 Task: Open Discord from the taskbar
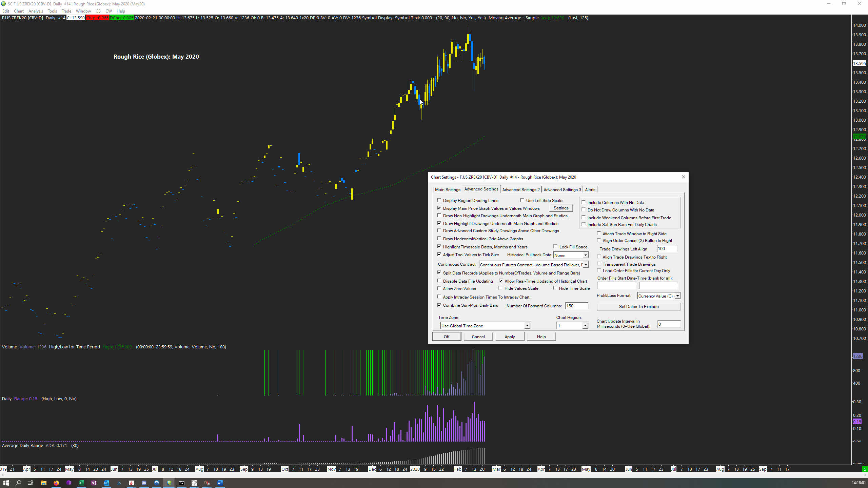tap(144, 483)
